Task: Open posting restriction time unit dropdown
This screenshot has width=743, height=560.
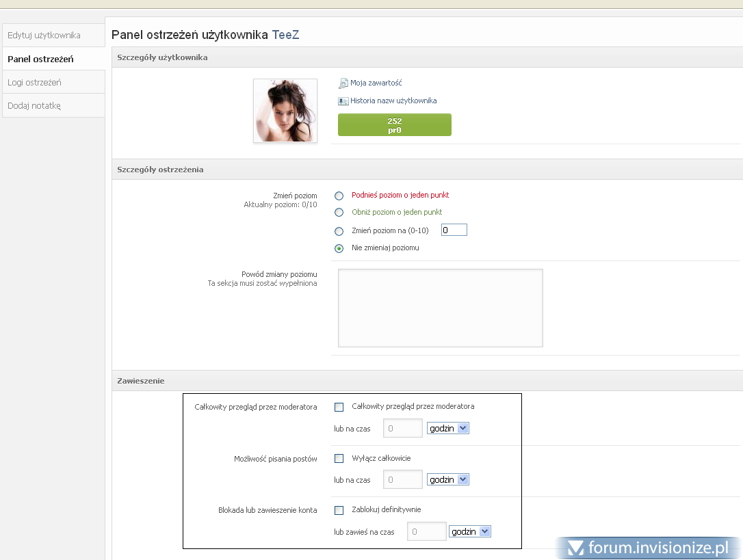Action: (448, 480)
